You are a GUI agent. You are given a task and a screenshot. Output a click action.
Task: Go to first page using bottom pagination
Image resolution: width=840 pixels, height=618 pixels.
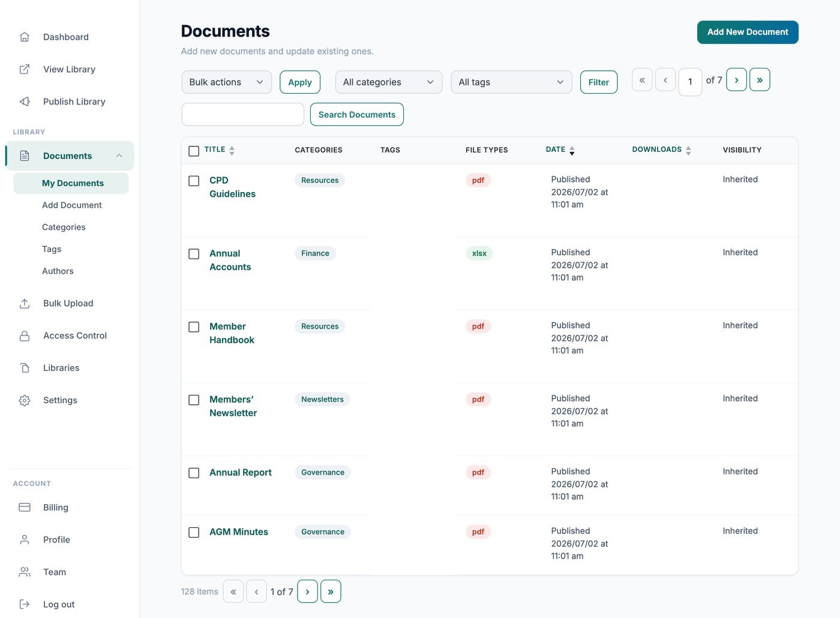tap(233, 592)
